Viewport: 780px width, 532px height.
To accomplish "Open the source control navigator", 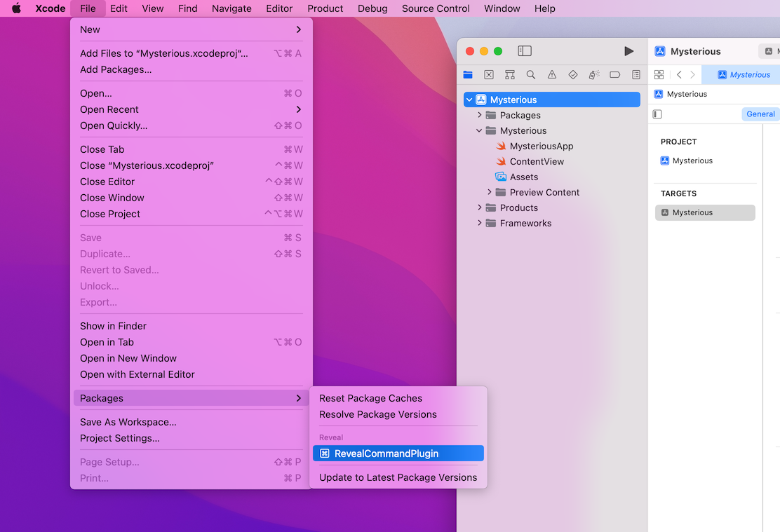I will 489,74.
